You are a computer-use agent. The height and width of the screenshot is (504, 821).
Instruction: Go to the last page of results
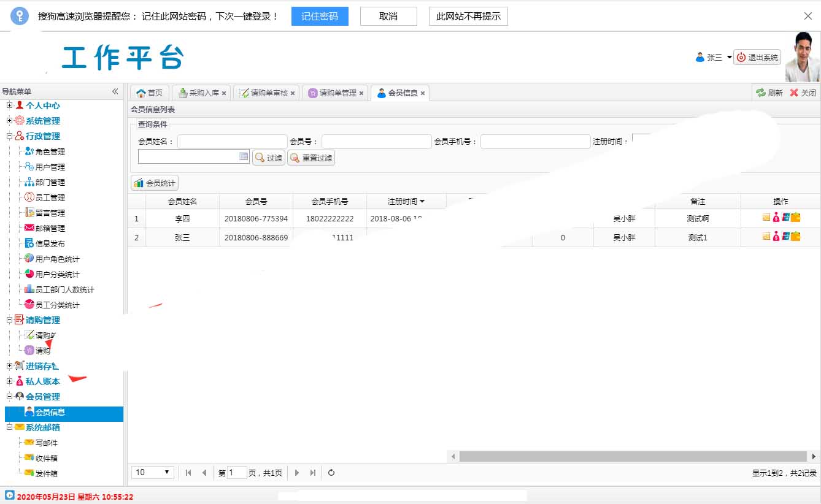coord(313,473)
